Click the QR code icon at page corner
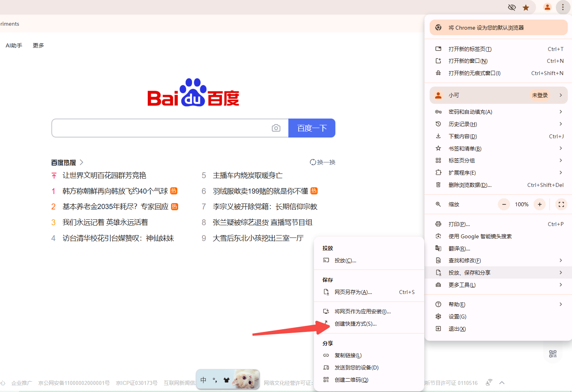The height and width of the screenshot is (392, 572). tap(553, 354)
